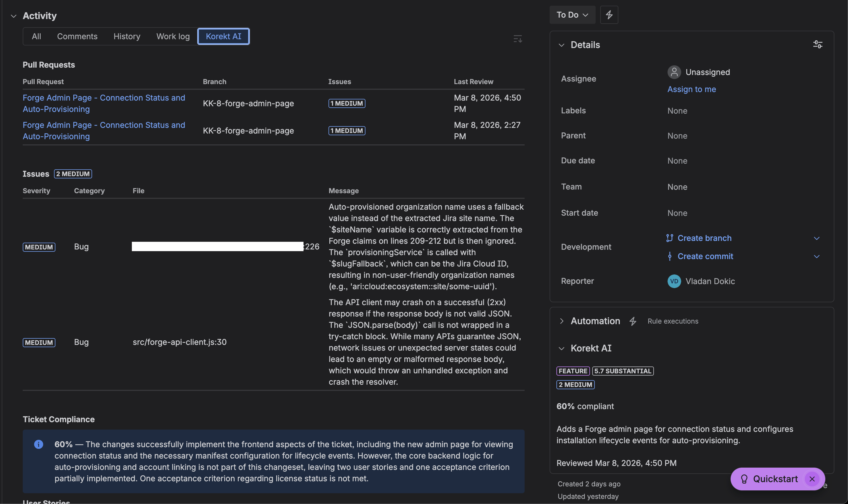Click the Assign to me link

click(691, 89)
